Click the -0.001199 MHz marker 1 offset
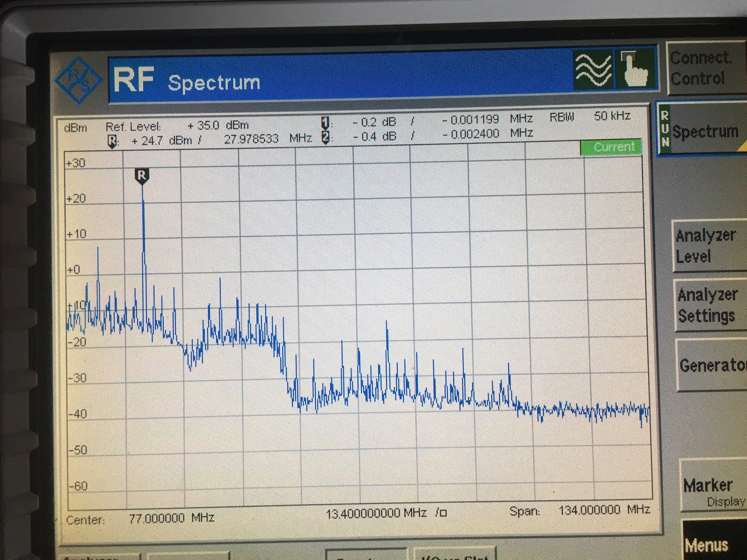Viewport: 747px width, 560px height. 488,119
